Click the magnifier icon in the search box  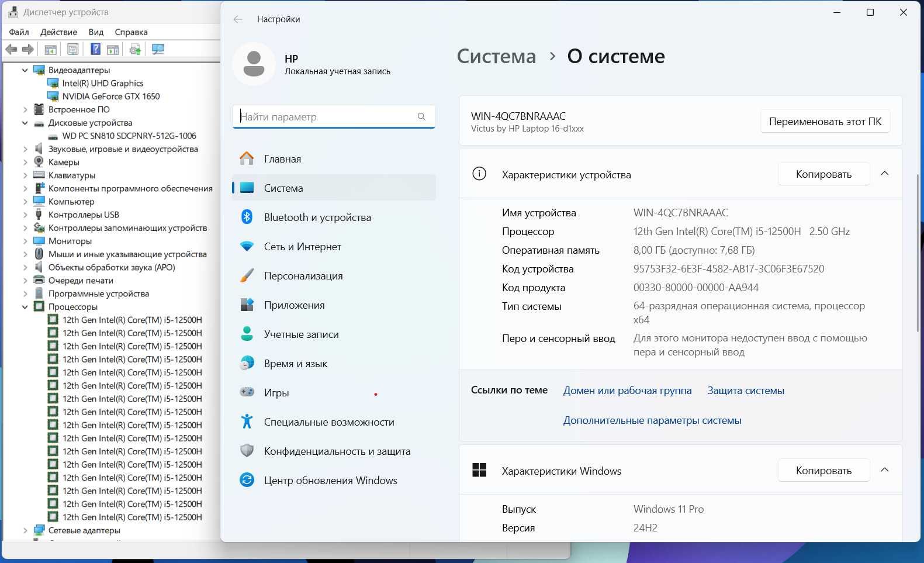pyautogui.click(x=421, y=117)
